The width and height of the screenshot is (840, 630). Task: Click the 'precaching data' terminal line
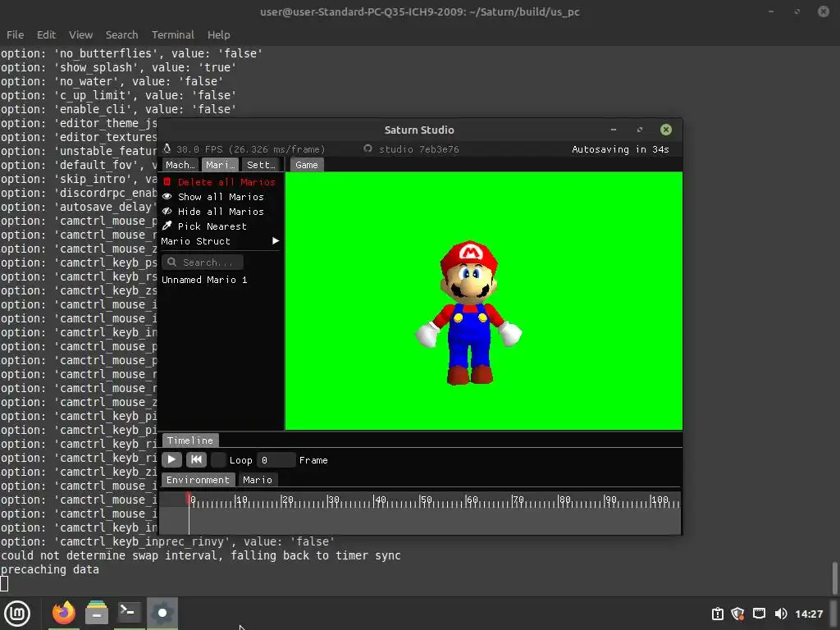click(50, 569)
